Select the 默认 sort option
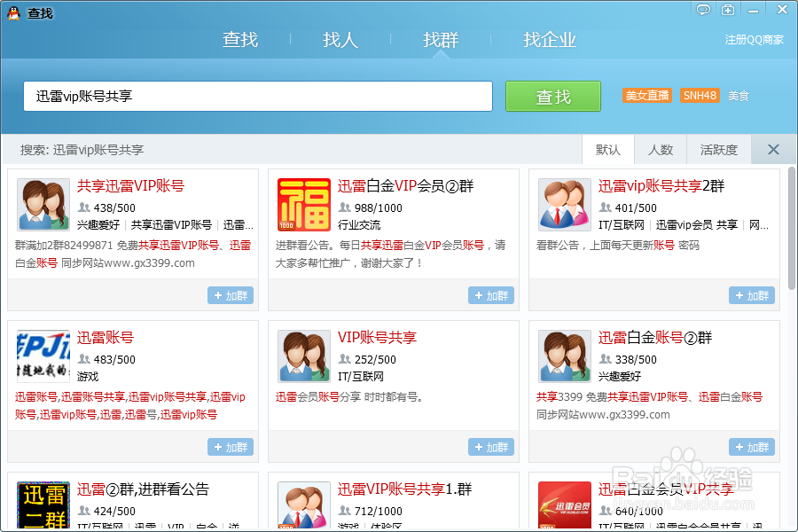 (608, 149)
